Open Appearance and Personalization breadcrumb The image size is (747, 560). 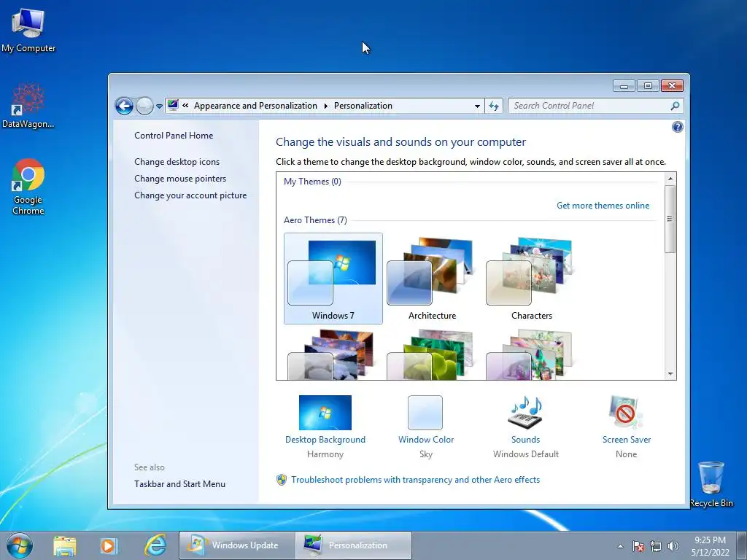tap(255, 106)
